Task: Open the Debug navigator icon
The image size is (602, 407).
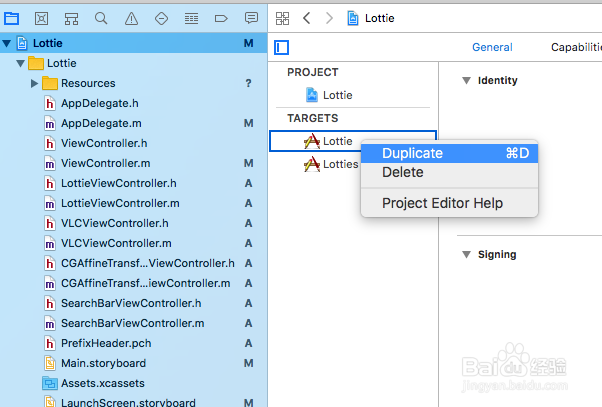Action: pyautogui.click(x=191, y=18)
